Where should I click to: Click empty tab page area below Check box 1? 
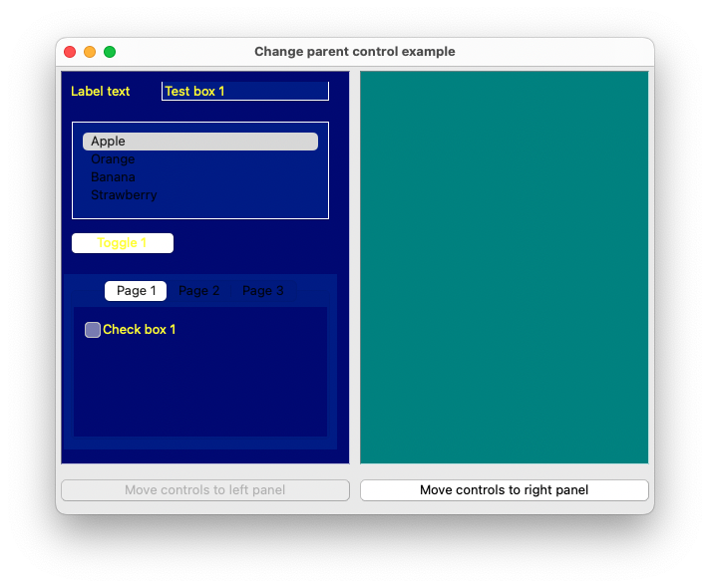(199, 389)
